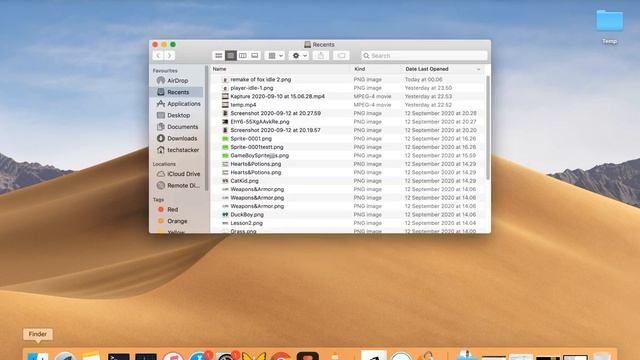Select file 'CatKid.png'
The height and width of the screenshot is (360, 640).
(x=244, y=181)
